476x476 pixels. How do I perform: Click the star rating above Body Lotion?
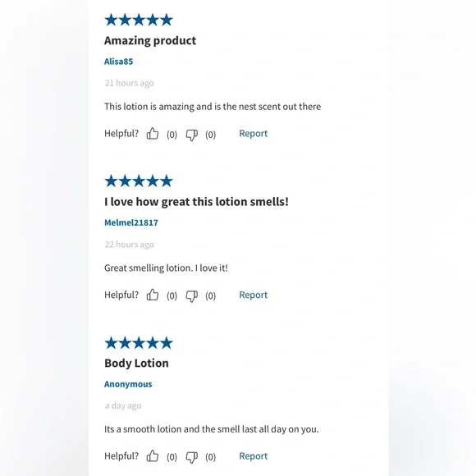point(139,343)
